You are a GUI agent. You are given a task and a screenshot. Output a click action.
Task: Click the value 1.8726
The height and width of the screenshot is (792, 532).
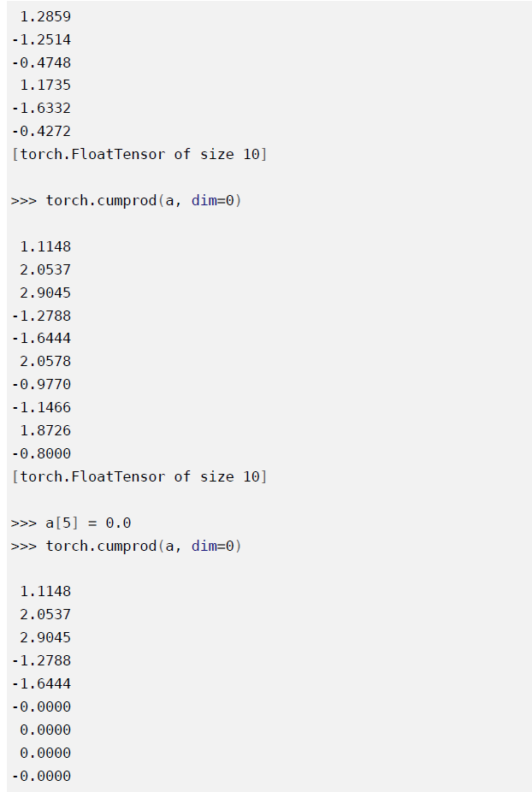pos(45,430)
